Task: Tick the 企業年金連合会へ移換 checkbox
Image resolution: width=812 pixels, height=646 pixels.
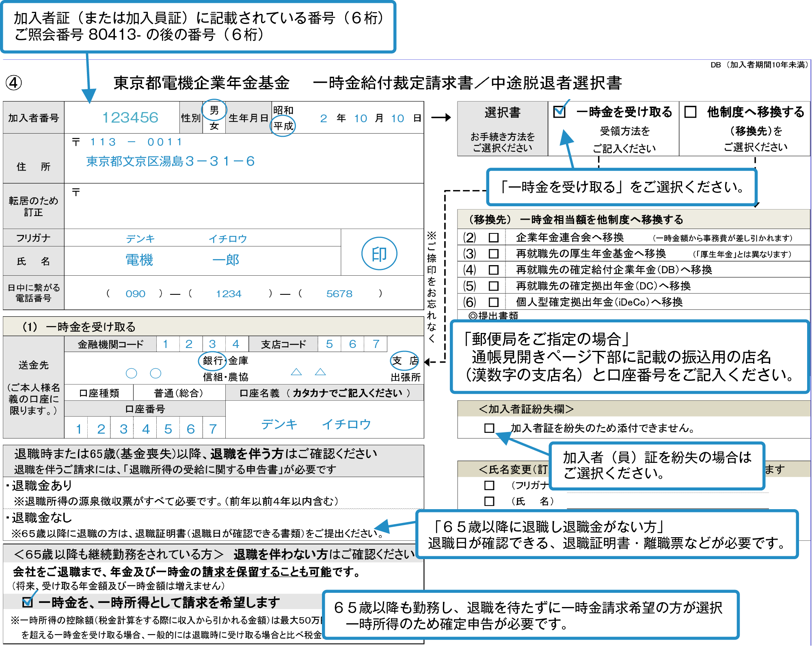Action: [x=493, y=238]
